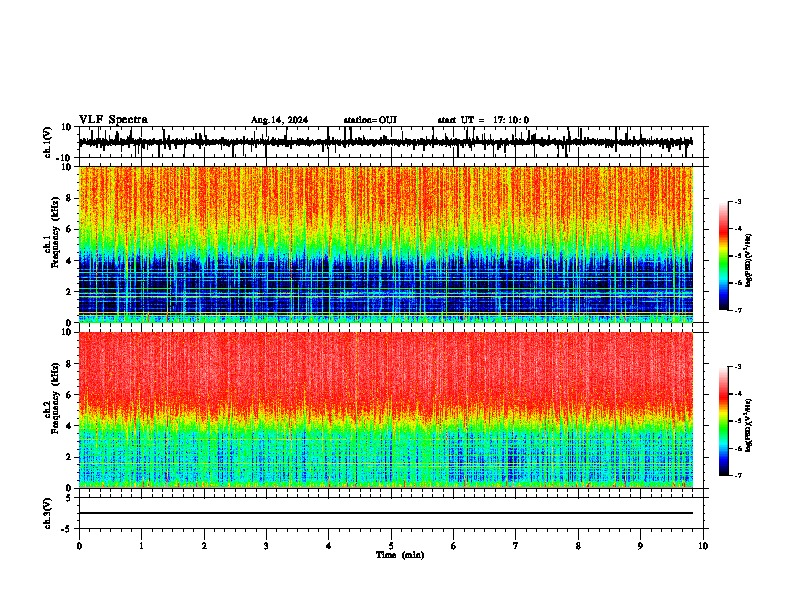Click the 5 minute tick label on Time axis
The width and height of the screenshot is (792, 612).
click(x=391, y=546)
